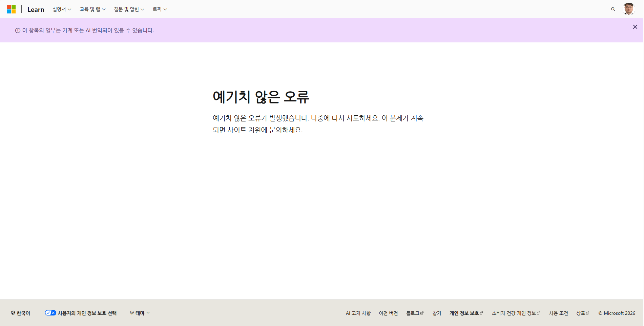
Task: Open AI 고지 사항 footer link
Action: [358, 313]
